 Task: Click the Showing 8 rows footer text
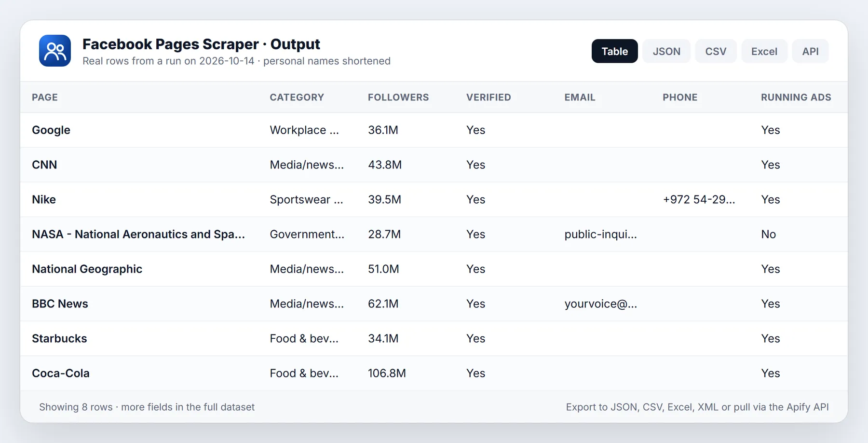147,407
